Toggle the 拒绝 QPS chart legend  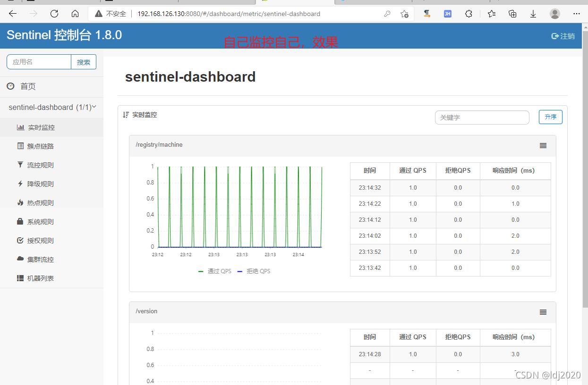(254, 271)
